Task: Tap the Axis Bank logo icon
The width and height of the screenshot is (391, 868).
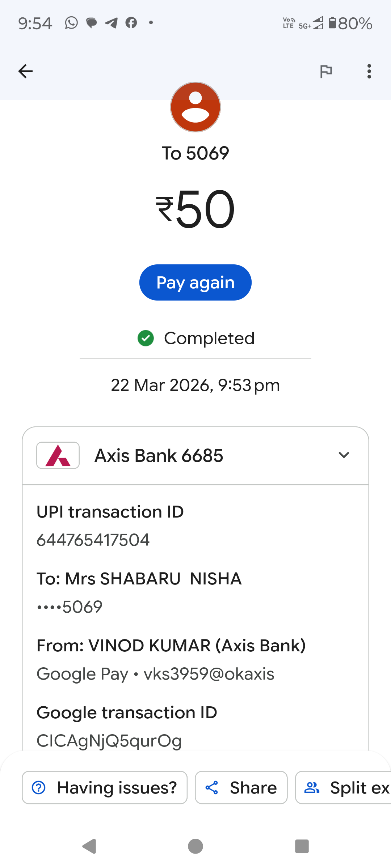Action: coord(58,455)
